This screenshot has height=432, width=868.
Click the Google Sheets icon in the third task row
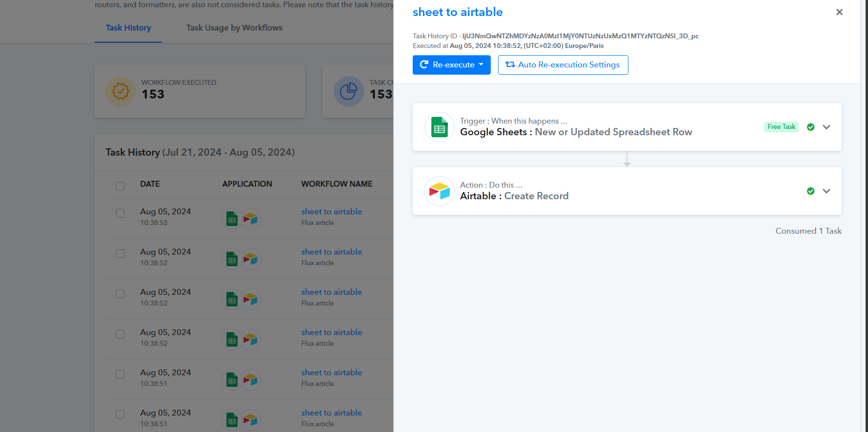click(x=232, y=300)
